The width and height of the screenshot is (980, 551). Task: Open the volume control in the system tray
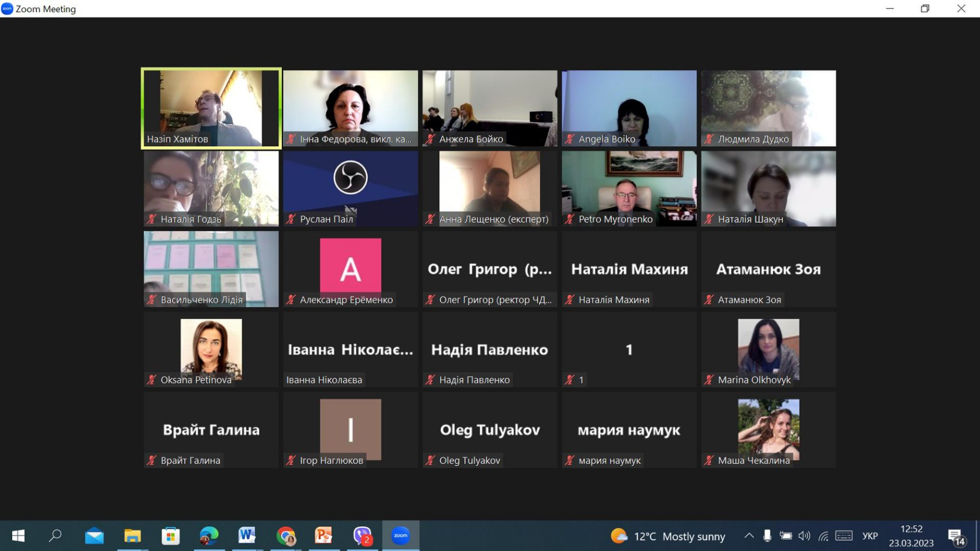804,536
